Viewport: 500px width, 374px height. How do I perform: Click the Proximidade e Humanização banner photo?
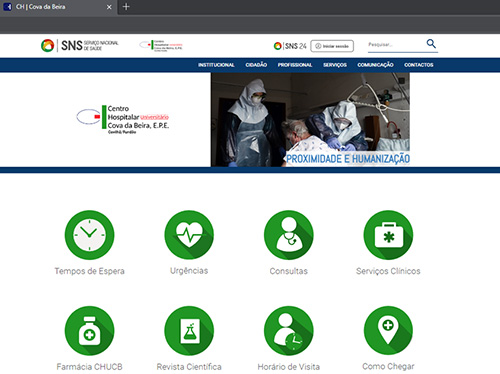(310, 120)
